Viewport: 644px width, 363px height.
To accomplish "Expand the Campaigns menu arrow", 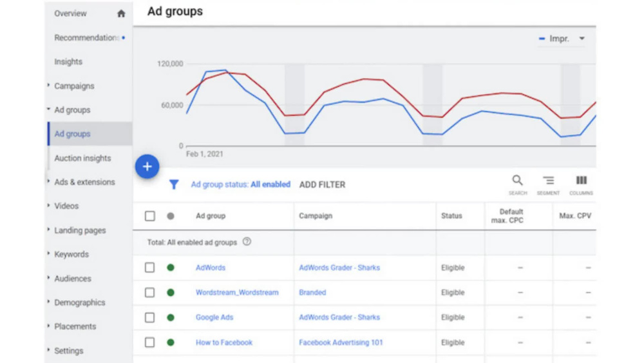I will 48,86.
